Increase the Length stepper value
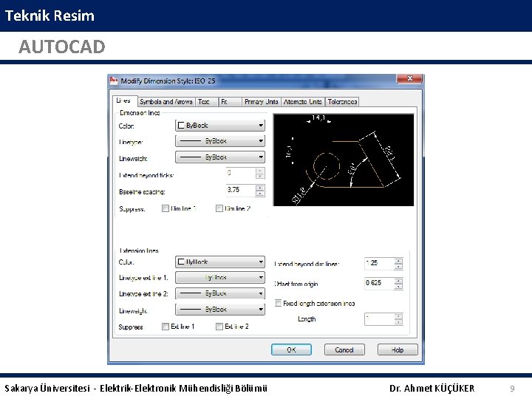This screenshot has height=399, width=532. tap(398, 316)
